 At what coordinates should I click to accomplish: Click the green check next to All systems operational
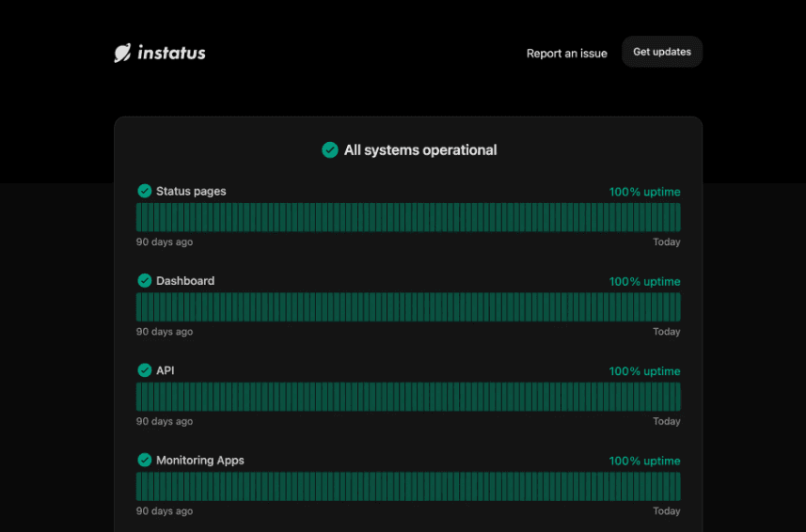click(330, 150)
